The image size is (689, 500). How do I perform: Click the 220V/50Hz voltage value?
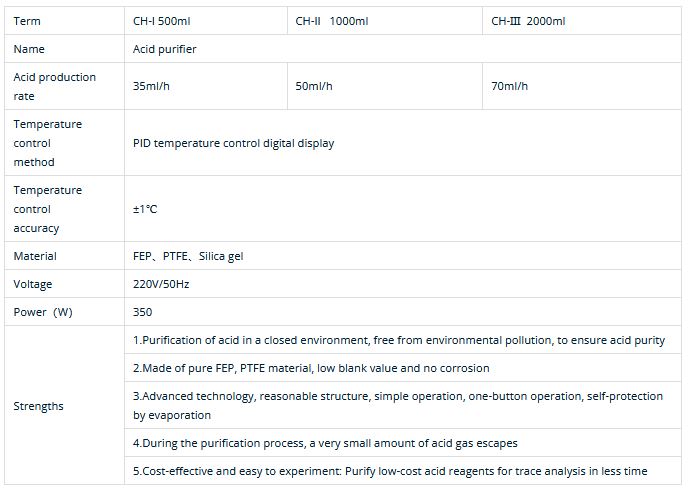[161, 284]
